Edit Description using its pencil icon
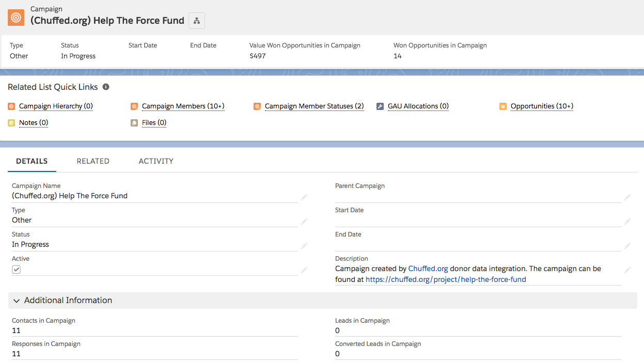The height and width of the screenshot is (363, 644). click(627, 270)
